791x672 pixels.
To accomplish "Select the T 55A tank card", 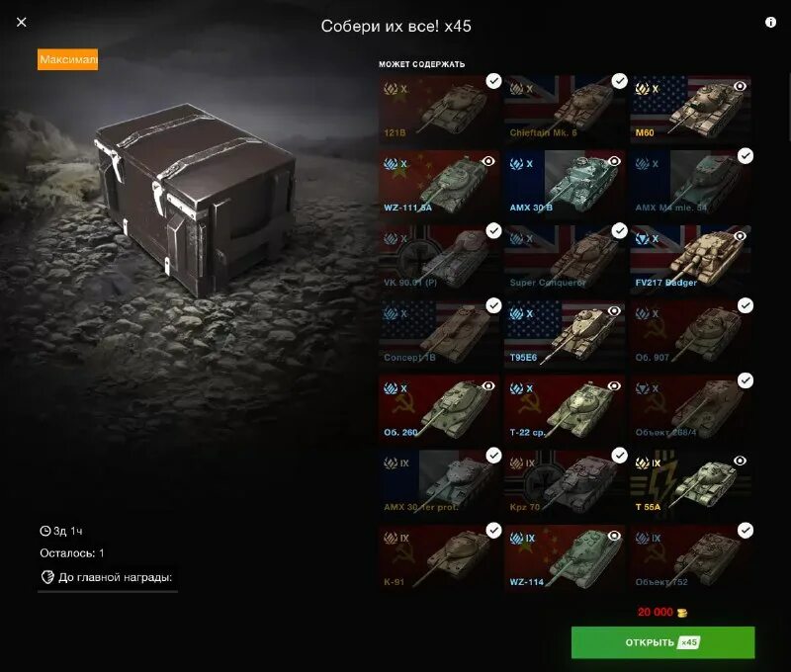I will pyautogui.click(x=690, y=483).
